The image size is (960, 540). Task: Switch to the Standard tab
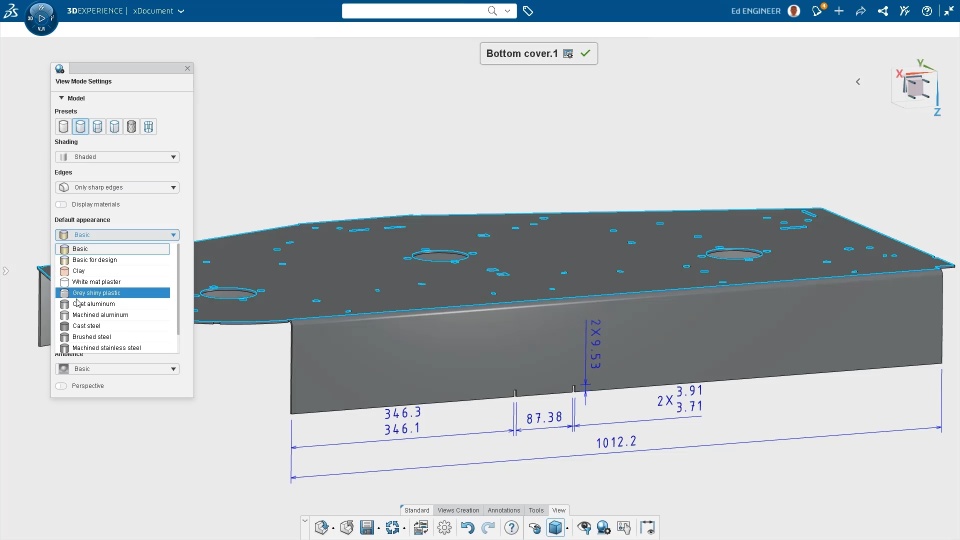point(416,510)
